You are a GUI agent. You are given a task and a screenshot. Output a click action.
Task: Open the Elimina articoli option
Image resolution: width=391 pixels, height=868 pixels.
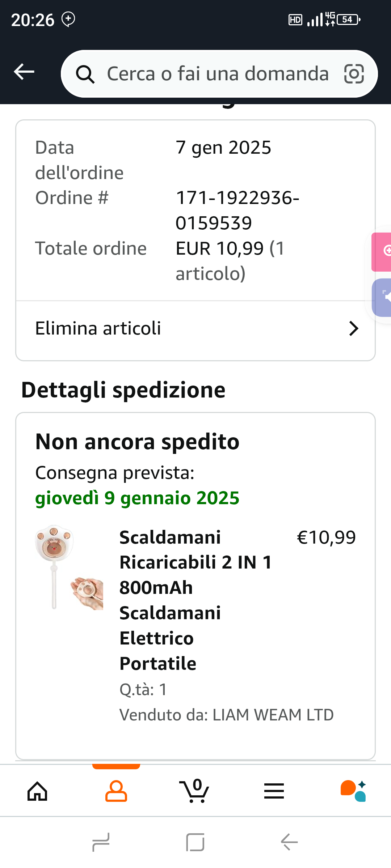[98, 328]
